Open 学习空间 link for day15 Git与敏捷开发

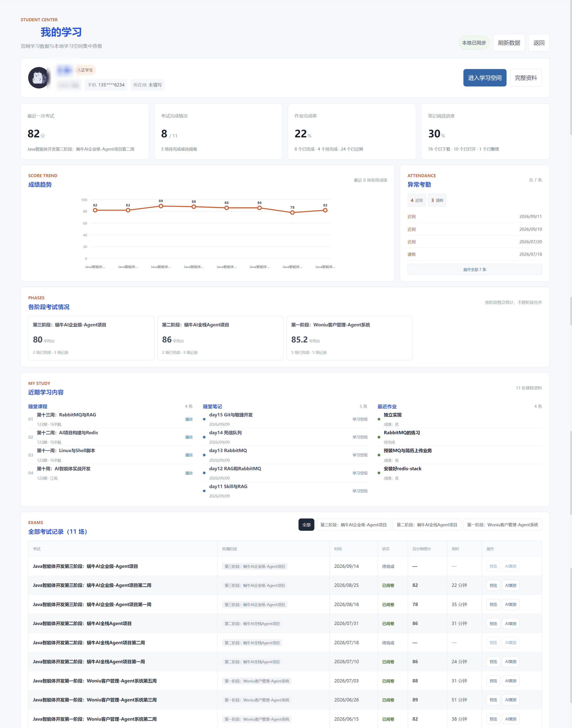pyautogui.click(x=360, y=419)
